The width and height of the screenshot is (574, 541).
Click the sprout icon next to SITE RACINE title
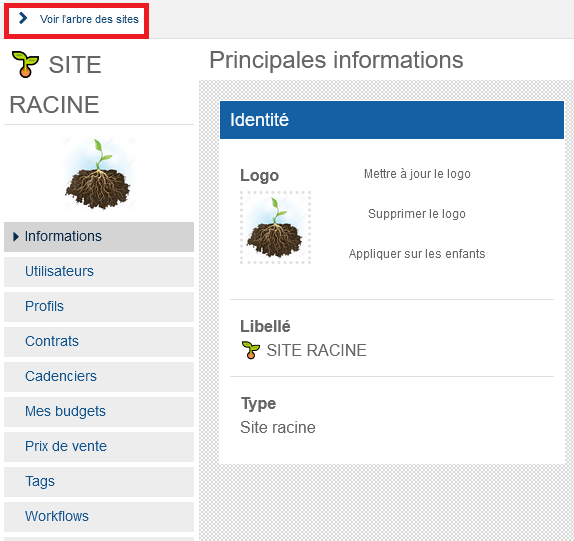(x=25, y=64)
